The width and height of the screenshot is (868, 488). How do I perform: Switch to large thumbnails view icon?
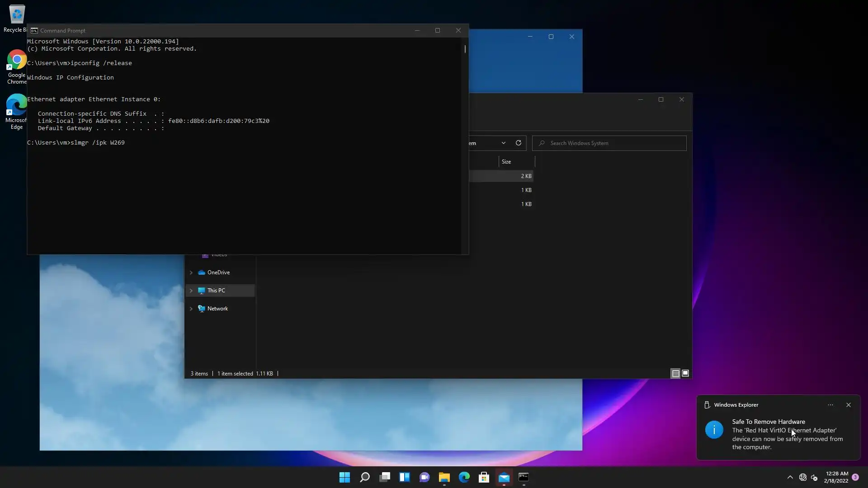pos(685,373)
